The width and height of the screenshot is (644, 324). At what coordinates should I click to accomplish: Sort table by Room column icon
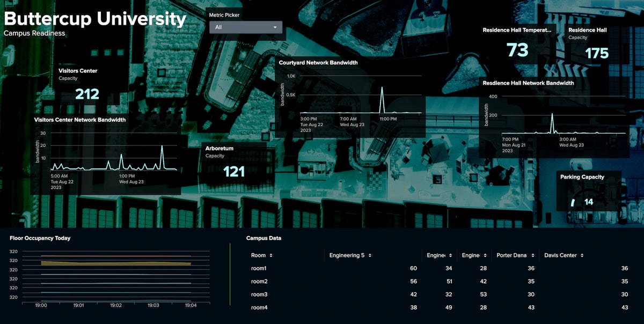coord(271,255)
